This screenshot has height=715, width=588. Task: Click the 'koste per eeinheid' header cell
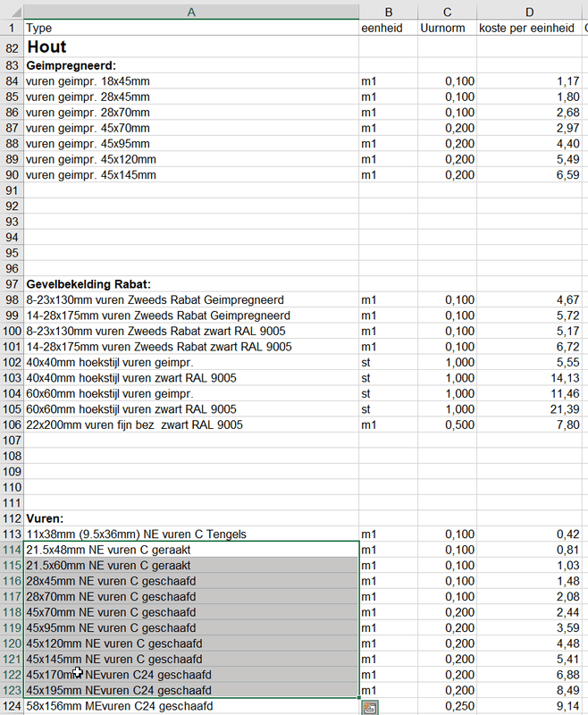[x=529, y=28]
